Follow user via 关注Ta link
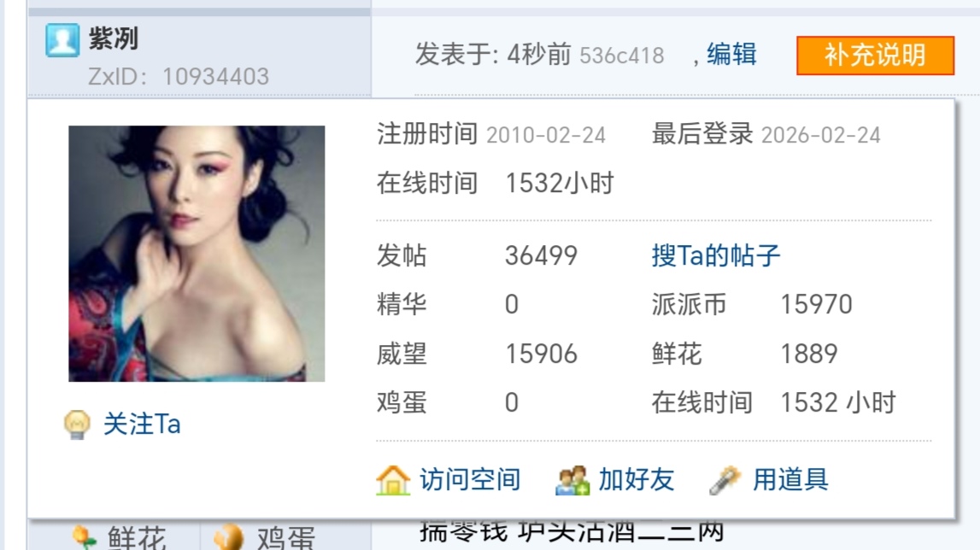 142,424
